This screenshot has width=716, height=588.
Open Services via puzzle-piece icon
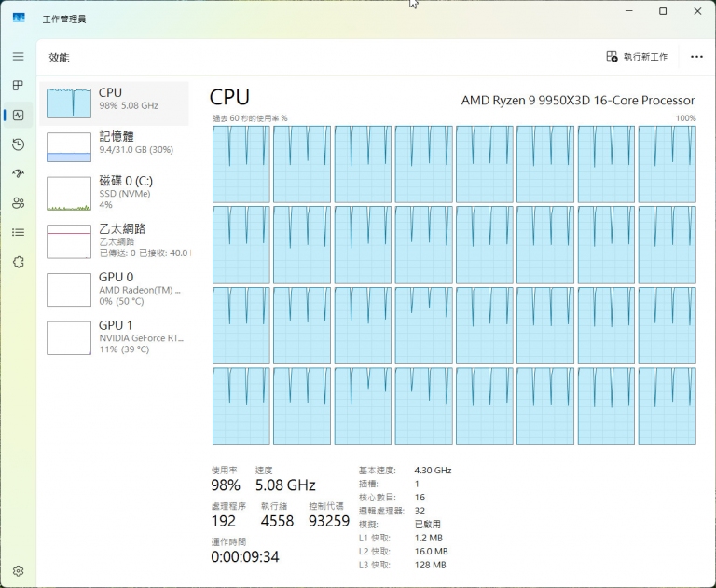click(18, 262)
